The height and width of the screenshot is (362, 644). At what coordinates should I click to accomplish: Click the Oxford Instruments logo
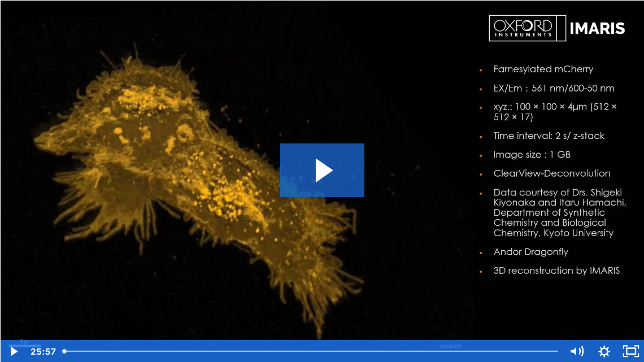[x=523, y=28]
